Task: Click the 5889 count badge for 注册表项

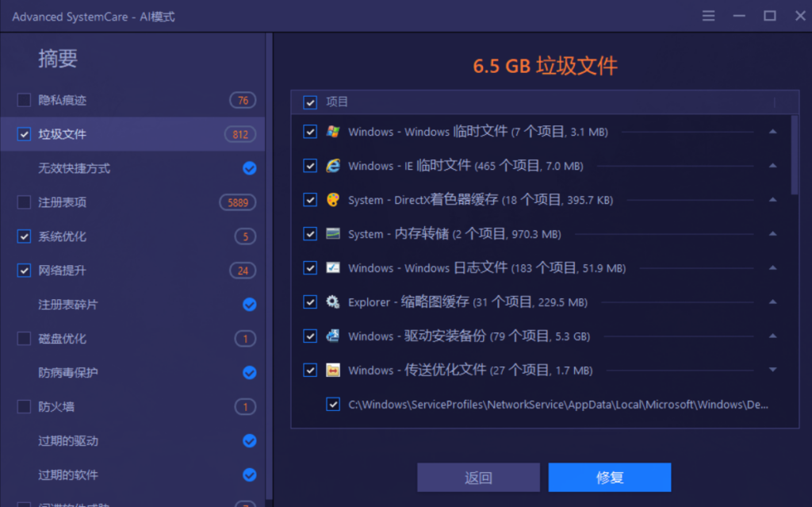Action: [238, 202]
